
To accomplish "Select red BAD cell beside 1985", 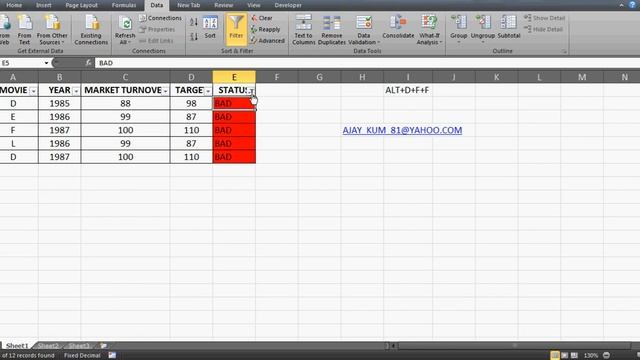I will (x=234, y=103).
